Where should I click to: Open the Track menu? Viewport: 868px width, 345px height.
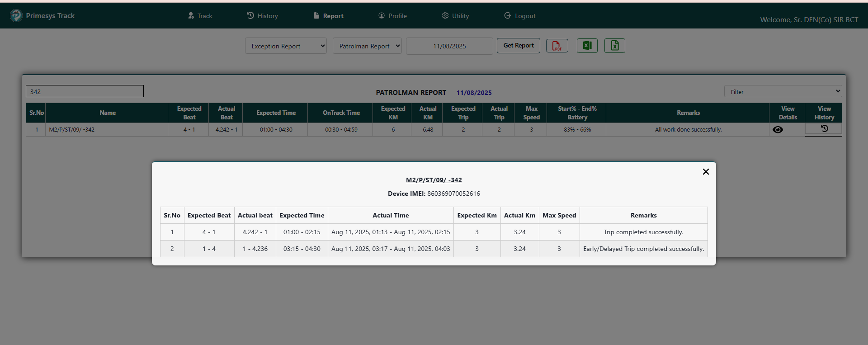click(200, 16)
